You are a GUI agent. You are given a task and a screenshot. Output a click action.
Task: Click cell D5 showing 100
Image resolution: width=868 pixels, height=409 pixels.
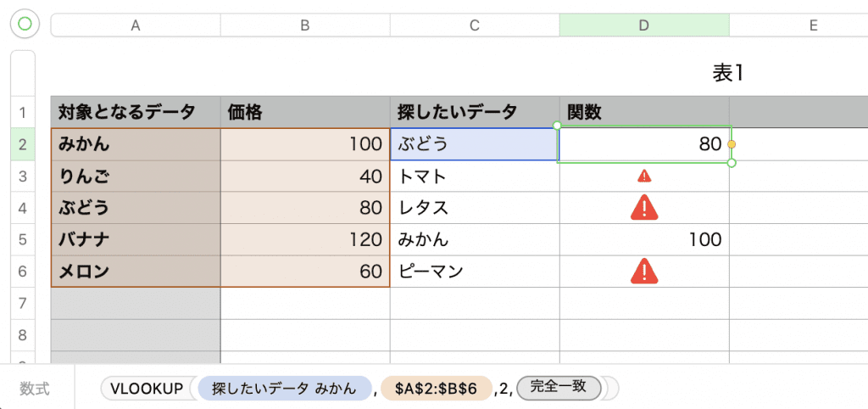[643, 240]
